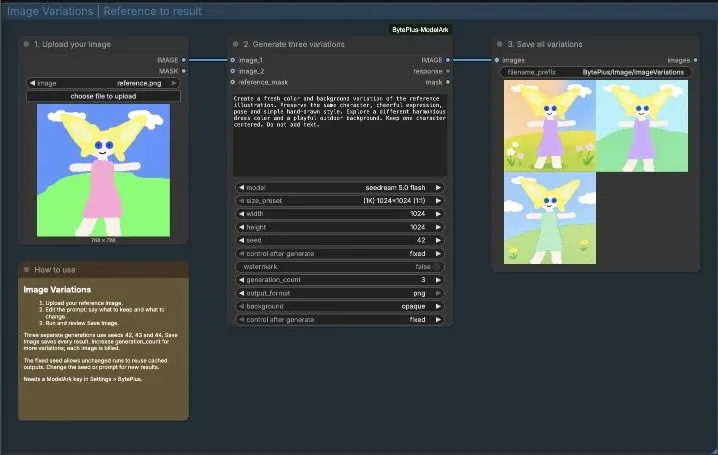
Task: Open the background dropdown set to opaque
Action: [x=340, y=306]
